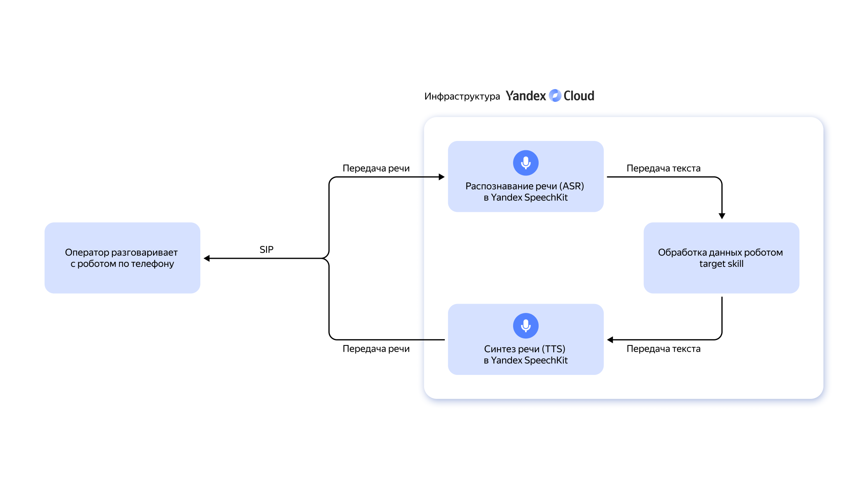
Task: Click the Yandex Cloud round logo icon
Action: tap(555, 96)
